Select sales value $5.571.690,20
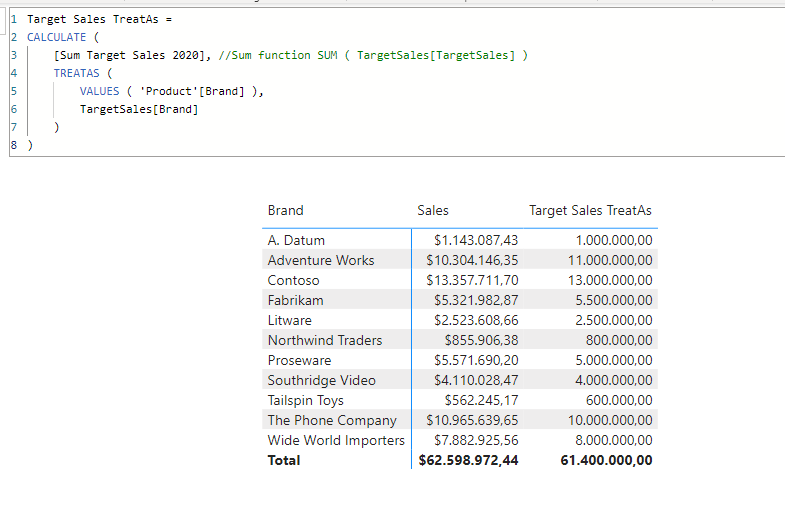This screenshot has height=510, width=785. click(476, 360)
